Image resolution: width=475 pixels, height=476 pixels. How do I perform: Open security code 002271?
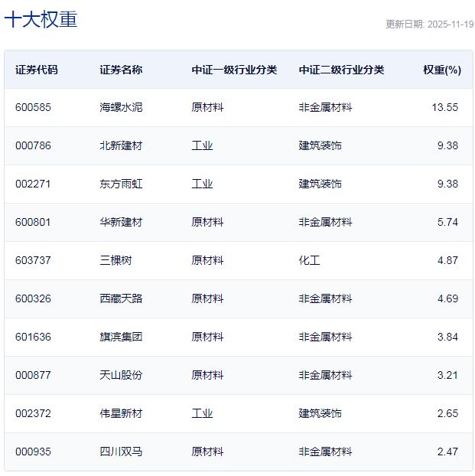click(x=33, y=184)
